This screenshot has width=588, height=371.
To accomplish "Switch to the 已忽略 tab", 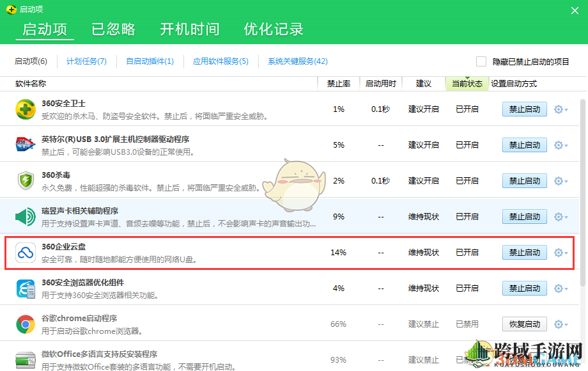I will [113, 29].
